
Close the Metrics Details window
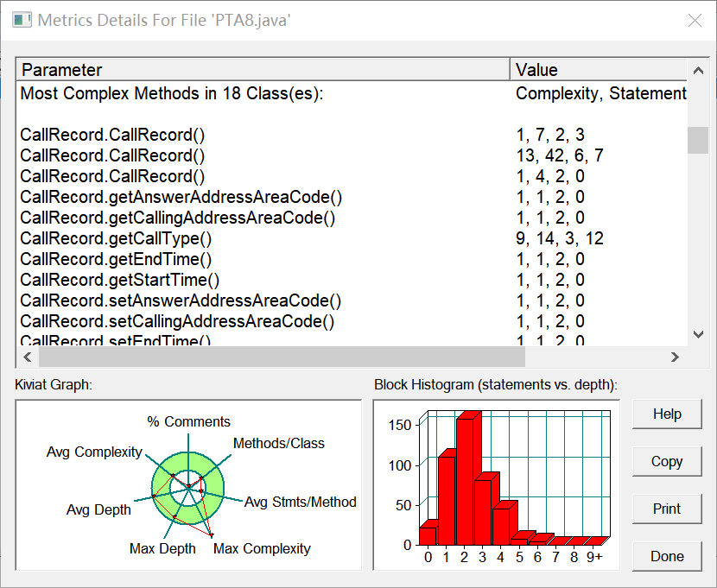pos(695,20)
